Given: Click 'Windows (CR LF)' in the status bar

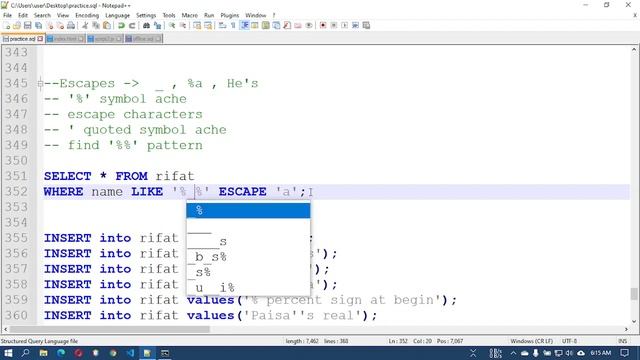Looking at the screenshot, I should point(531,341).
